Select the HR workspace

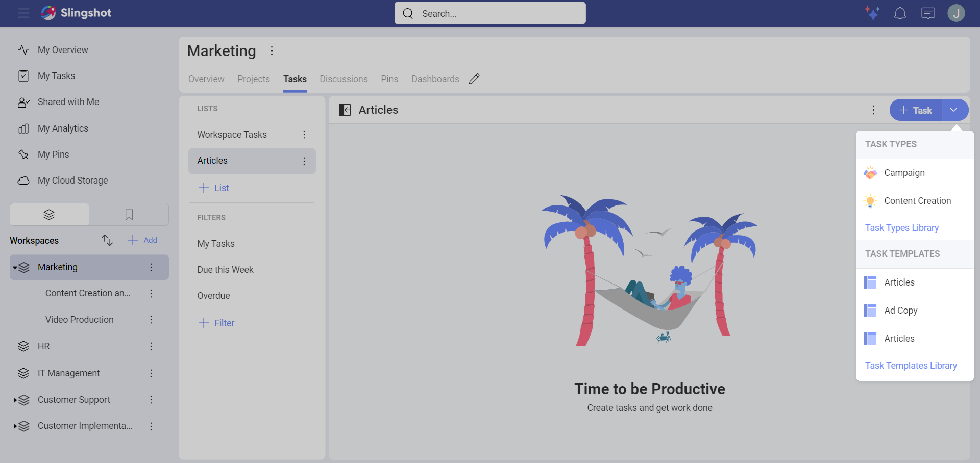(x=43, y=346)
